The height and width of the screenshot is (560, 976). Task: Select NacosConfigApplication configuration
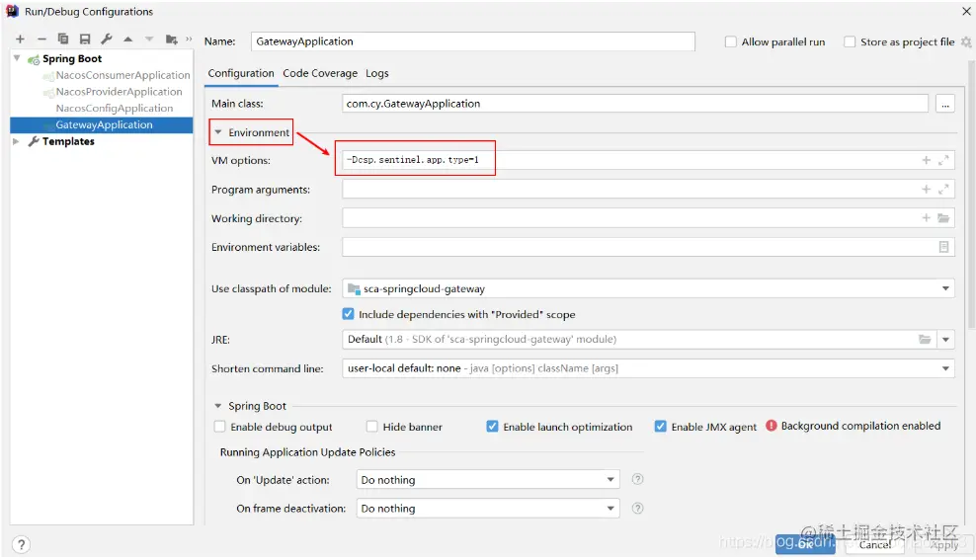click(114, 109)
